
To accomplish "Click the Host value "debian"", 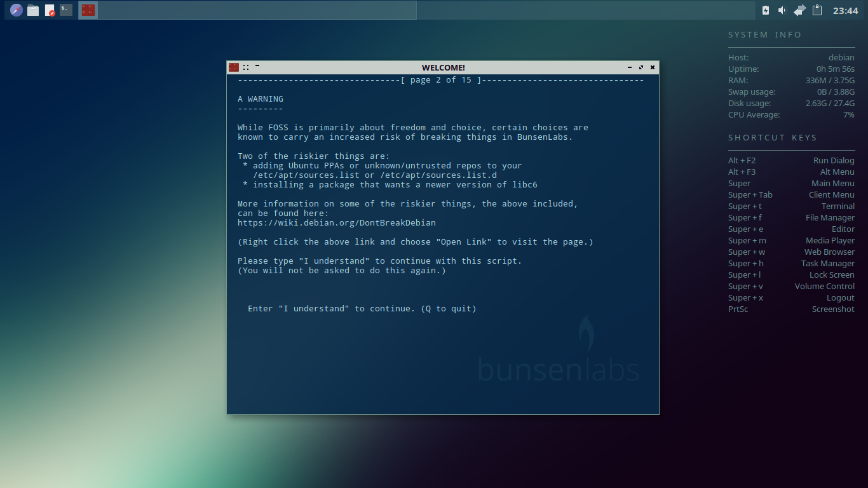I will [x=841, y=58].
